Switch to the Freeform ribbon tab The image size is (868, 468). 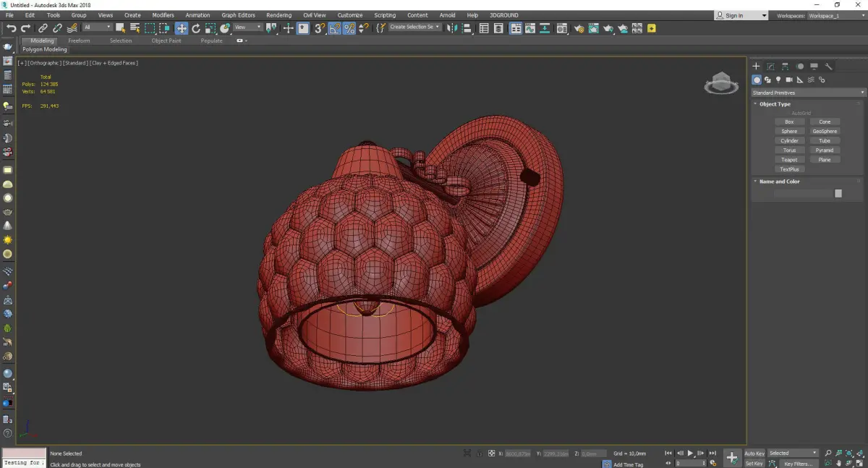click(79, 41)
